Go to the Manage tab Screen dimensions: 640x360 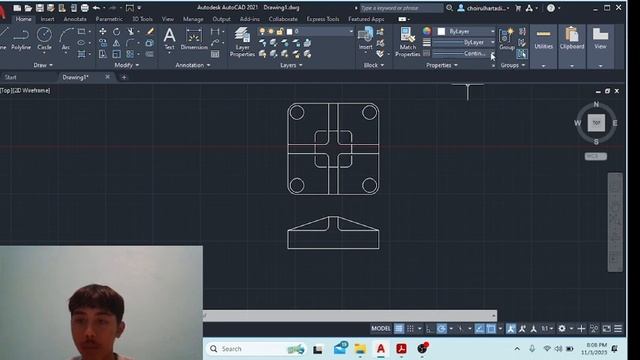pos(193,19)
